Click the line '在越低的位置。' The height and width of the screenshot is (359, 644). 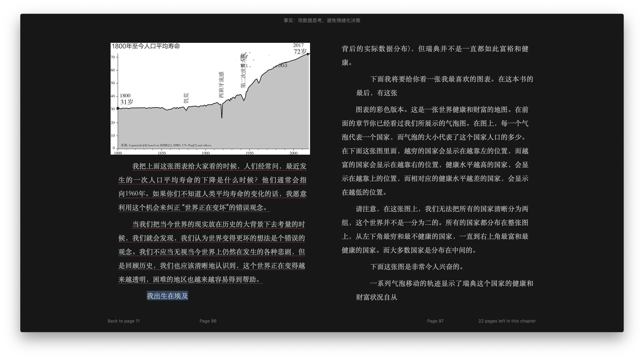point(364,192)
